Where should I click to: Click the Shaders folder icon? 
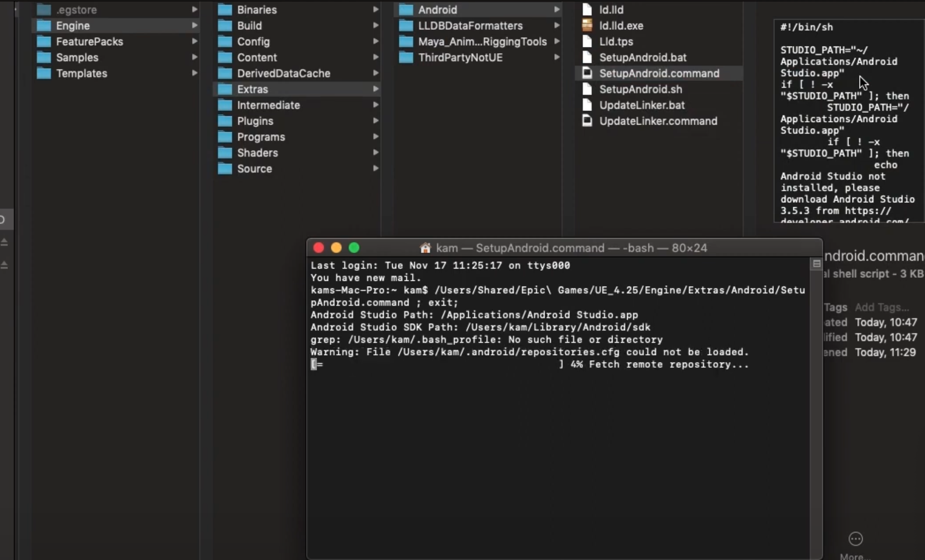coord(225,153)
